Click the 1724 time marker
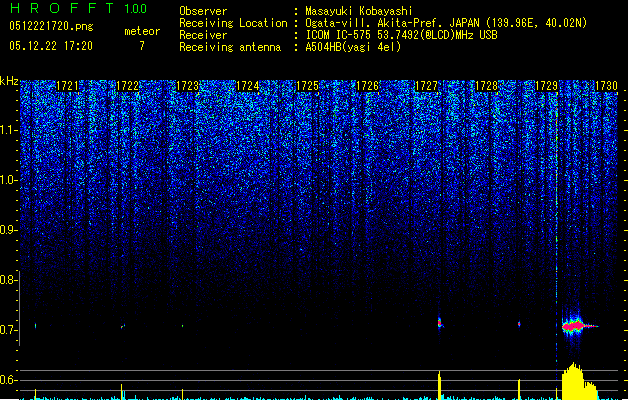Image resolution: width=629 pixels, height=400 pixels. (248, 86)
